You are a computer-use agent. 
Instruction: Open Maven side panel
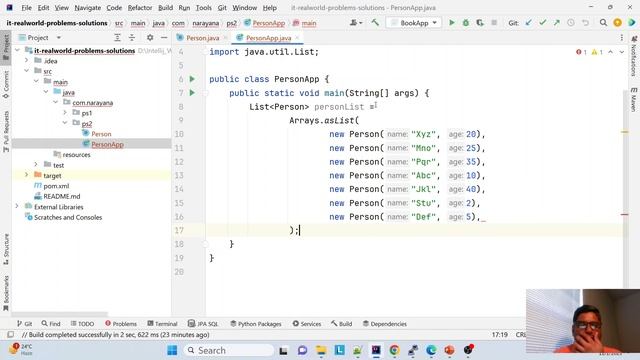coord(634,99)
